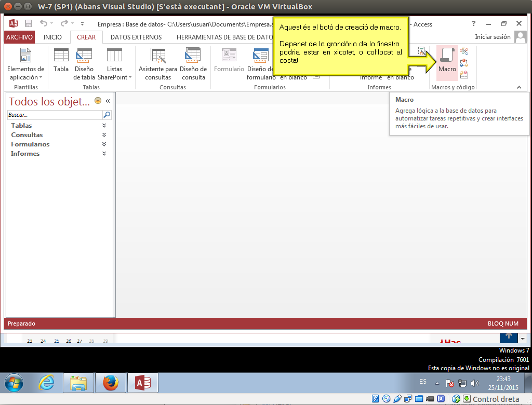Click the BLOQ NUM status indicator
This screenshot has width=532, height=405.
[503, 323]
